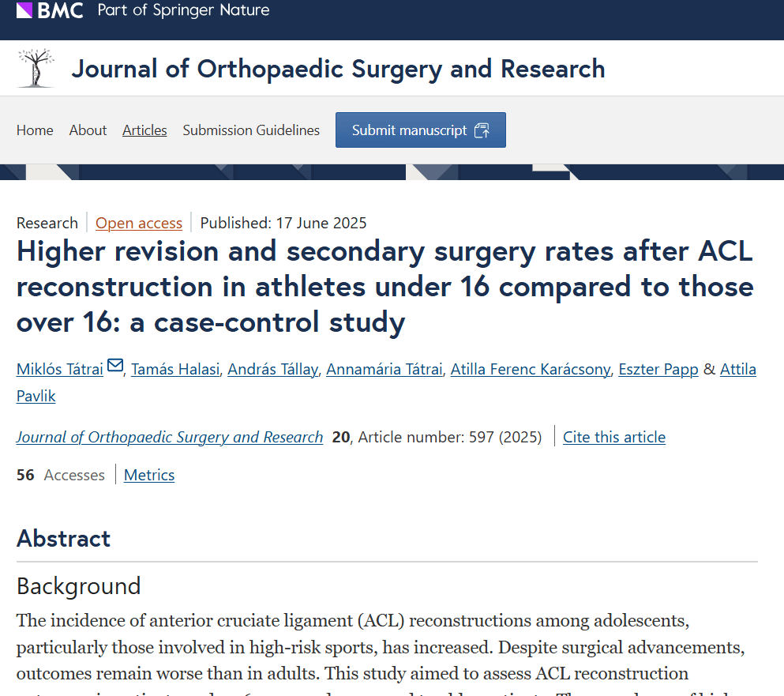Click Cite this article
This screenshot has height=696, width=784.
point(614,437)
